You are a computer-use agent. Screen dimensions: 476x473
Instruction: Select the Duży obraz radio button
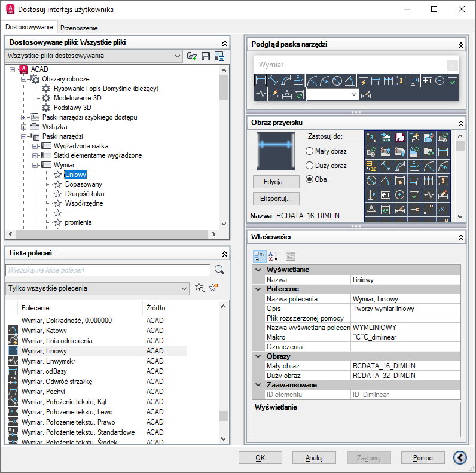click(x=309, y=165)
